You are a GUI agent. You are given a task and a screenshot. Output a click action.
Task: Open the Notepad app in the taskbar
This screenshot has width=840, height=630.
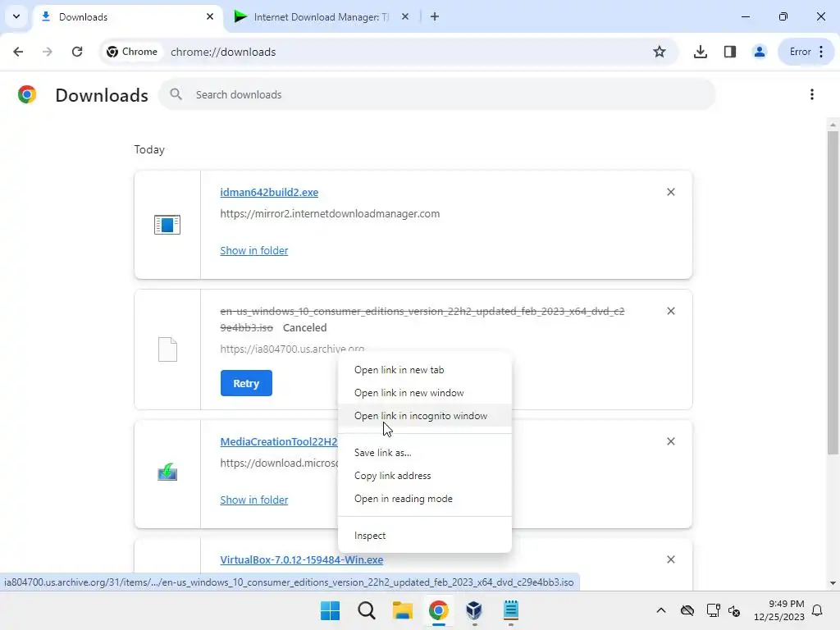[510, 610]
